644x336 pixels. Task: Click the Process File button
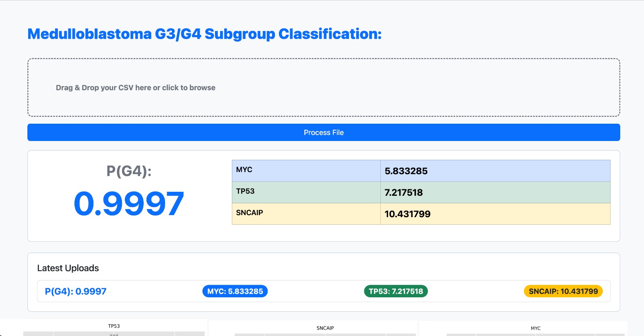(324, 133)
